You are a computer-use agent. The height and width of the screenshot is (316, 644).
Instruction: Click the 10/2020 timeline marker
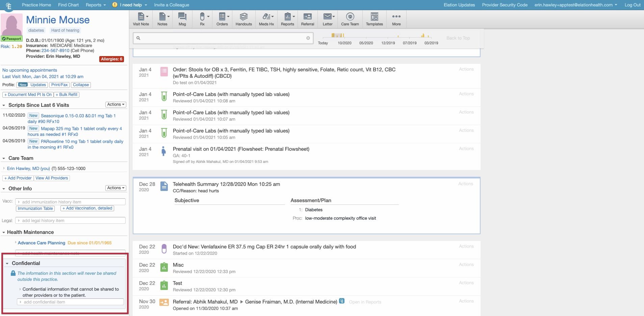click(344, 43)
